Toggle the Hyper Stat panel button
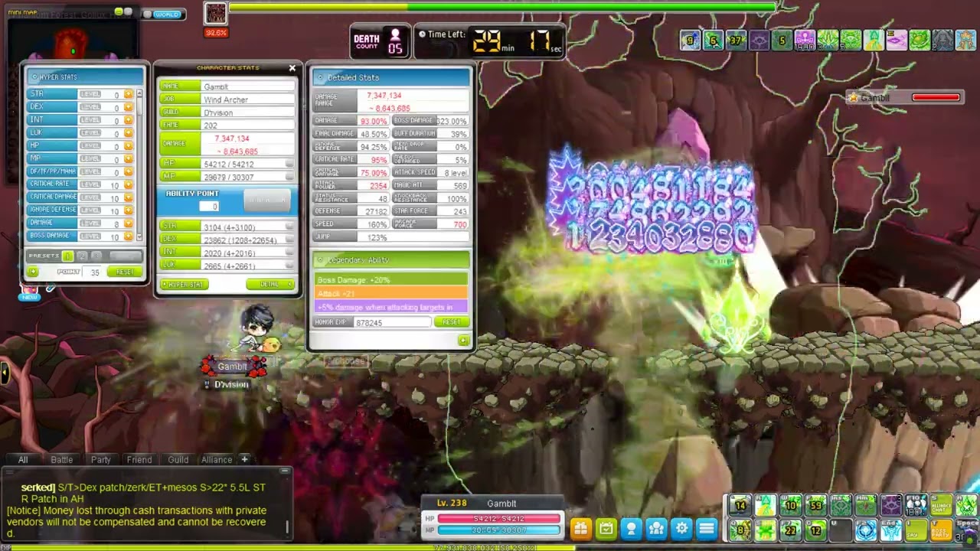The image size is (980, 551). tap(185, 285)
